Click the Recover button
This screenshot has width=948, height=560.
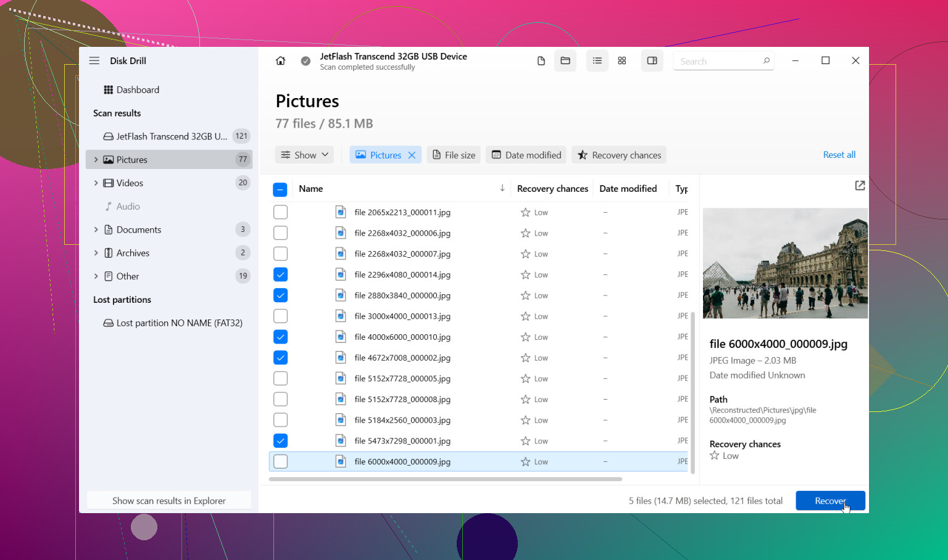[x=830, y=501]
